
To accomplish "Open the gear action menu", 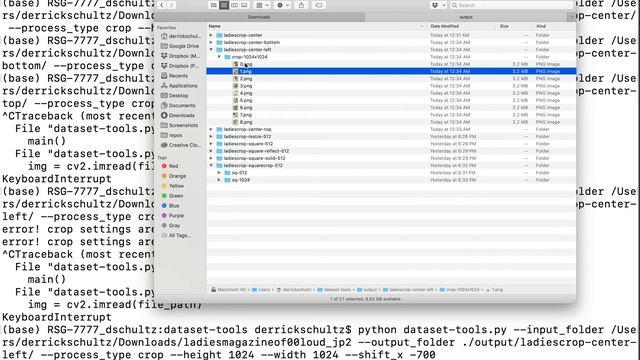I will coord(282,5).
